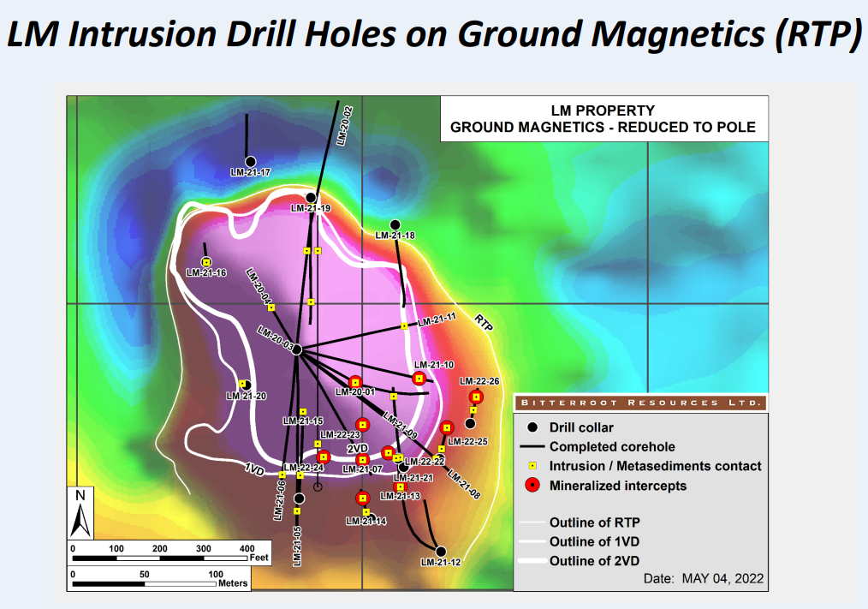
Task: Click the LM-21-12 drill collar dot
Action: click(x=441, y=552)
